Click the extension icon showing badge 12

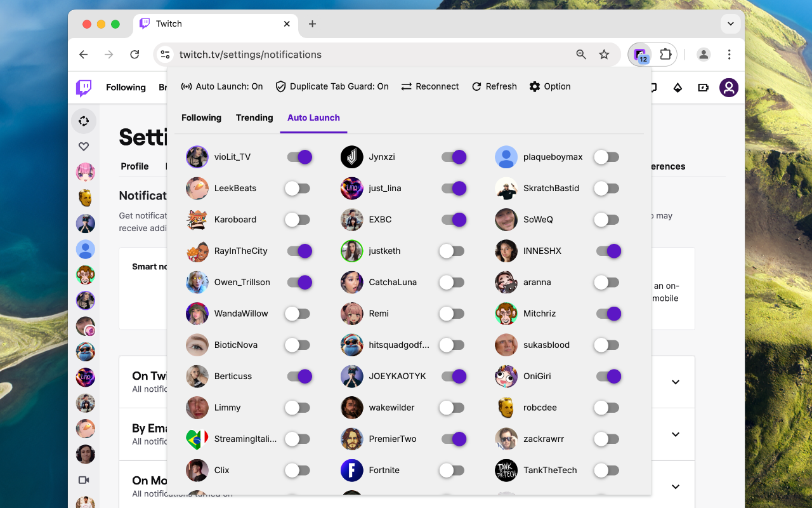pyautogui.click(x=639, y=55)
